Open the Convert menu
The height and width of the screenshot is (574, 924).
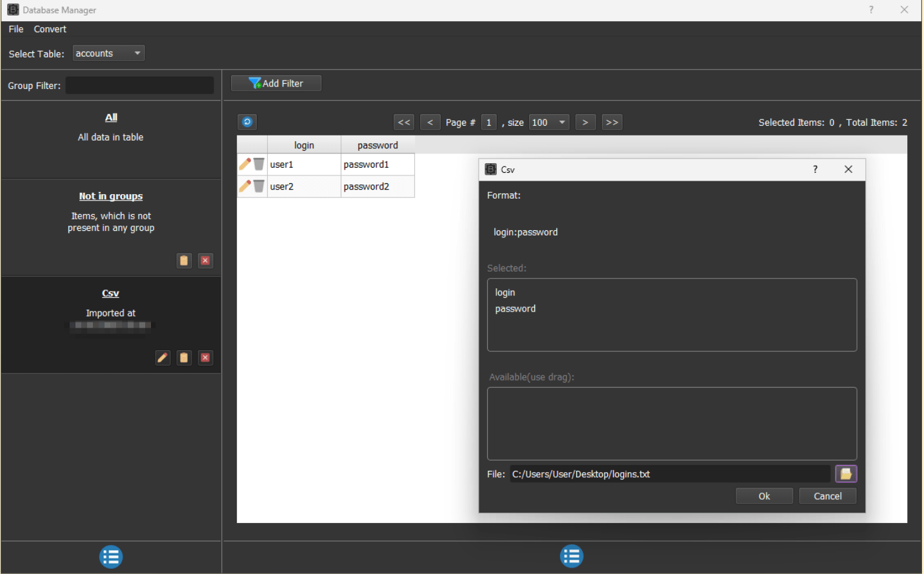pyautogui.click(x=50, y=28)
